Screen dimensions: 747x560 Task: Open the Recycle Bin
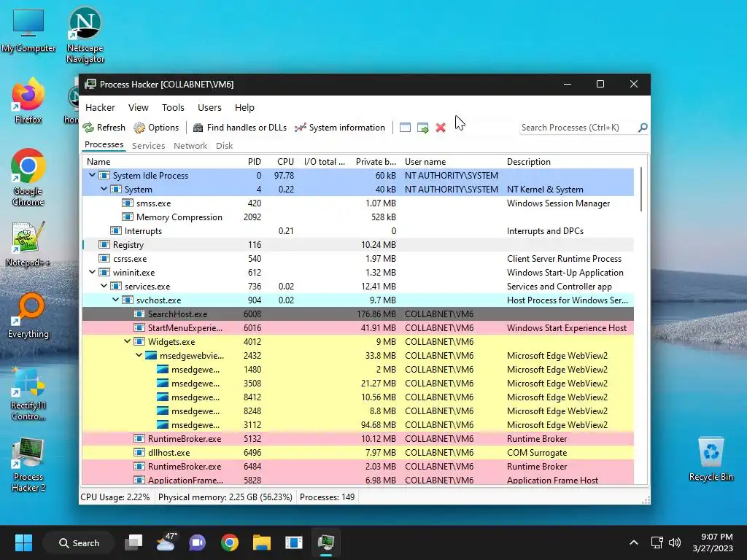[711, 459]
